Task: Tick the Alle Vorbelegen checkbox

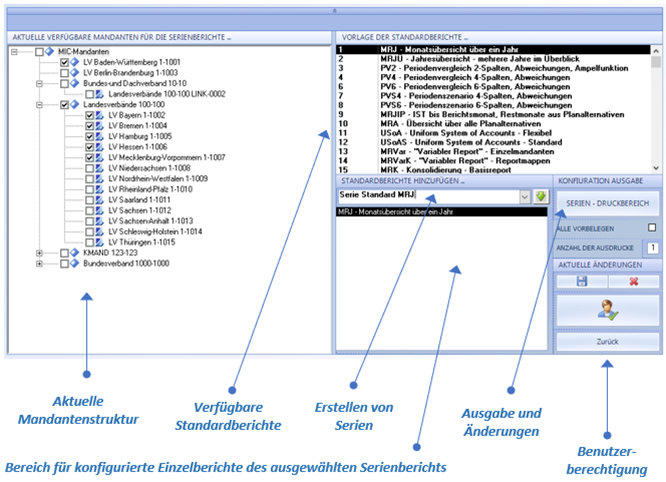Action: tap(652, 228)
